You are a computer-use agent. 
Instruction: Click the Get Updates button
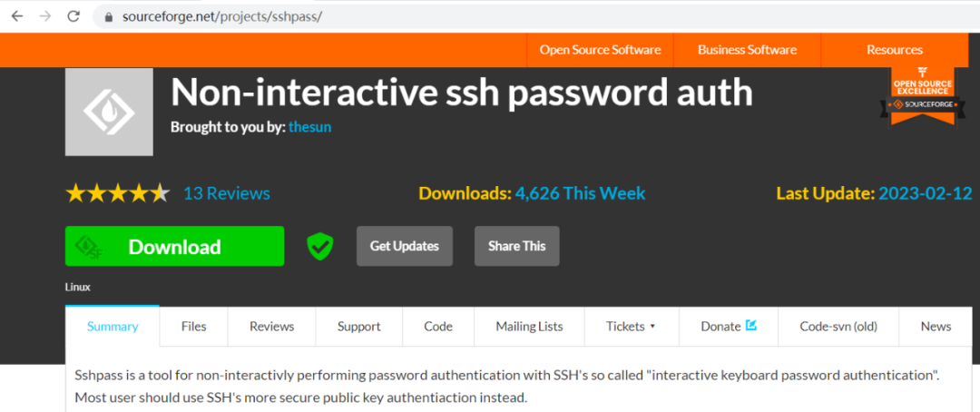[x=404, y=246]
